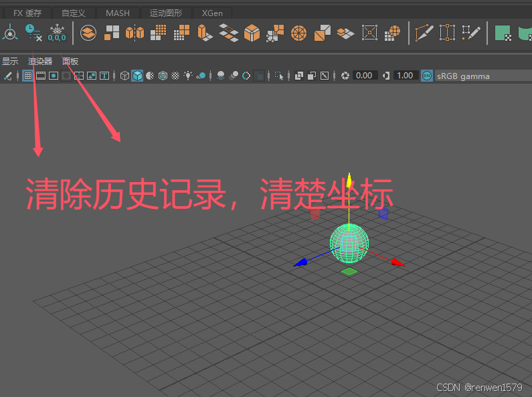Toggle motion blur spheres icon
The image size is (532, 397).
point(234,76)
